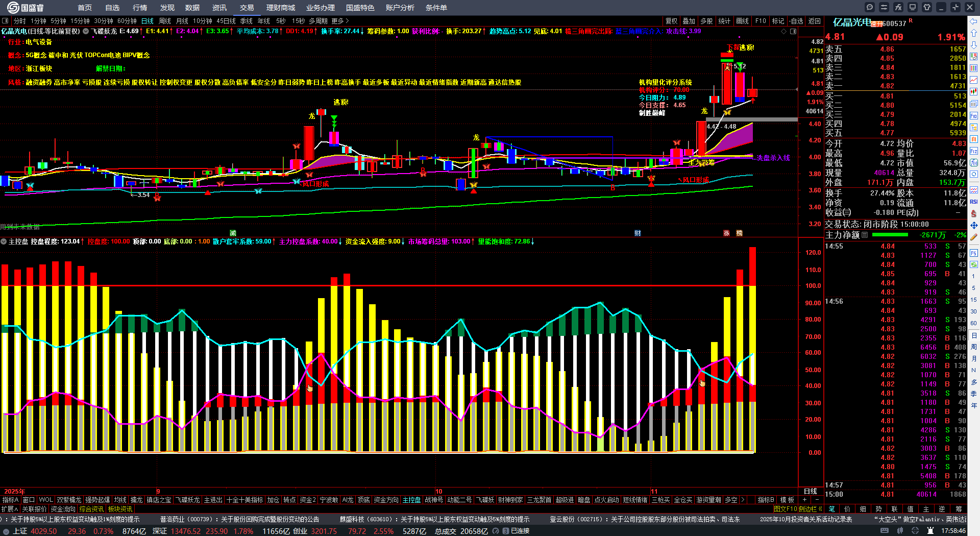Click the green refresh icon in sidebar

tap(974, 264)
